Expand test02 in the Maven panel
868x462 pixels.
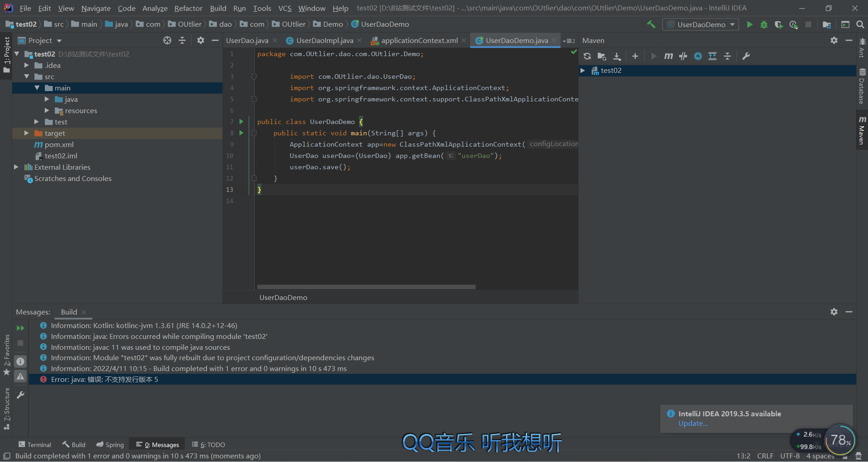[x=583, y=71]
